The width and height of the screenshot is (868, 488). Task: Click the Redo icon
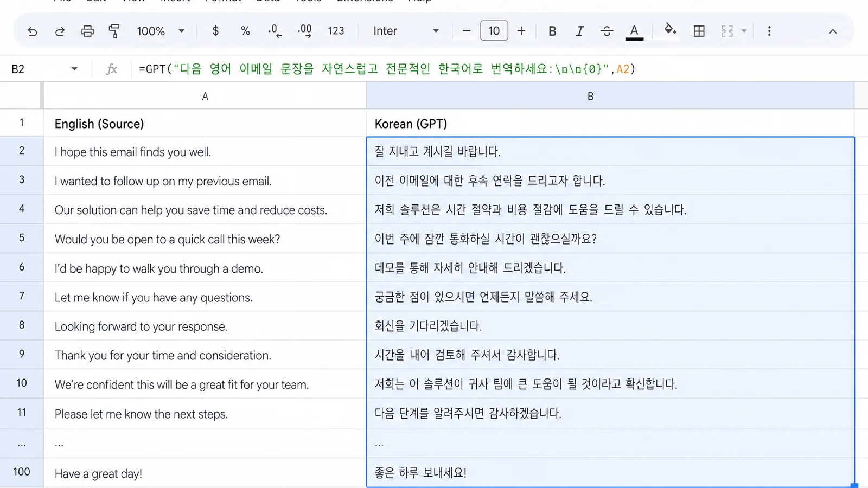(60, 31)
